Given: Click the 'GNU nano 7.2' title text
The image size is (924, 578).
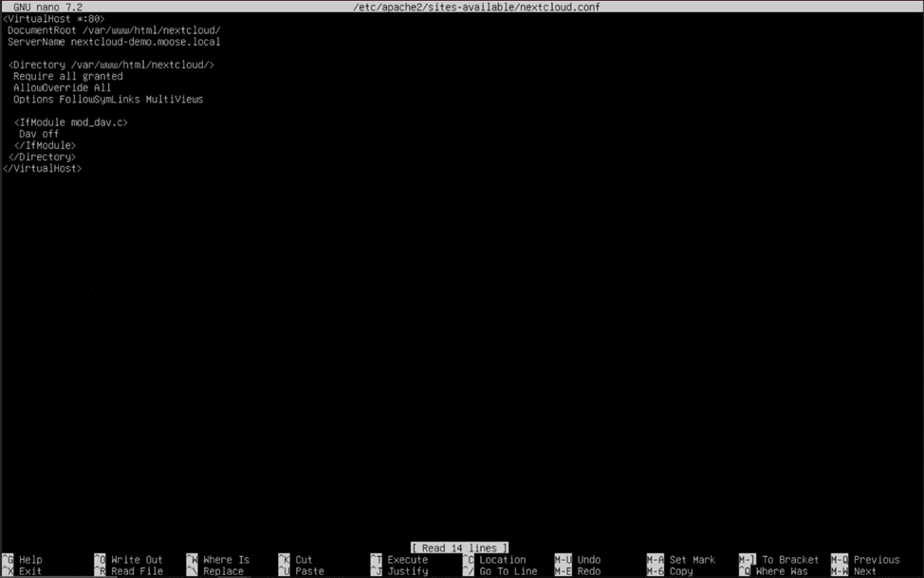Looking at the screenshot, I should (47, 7).
